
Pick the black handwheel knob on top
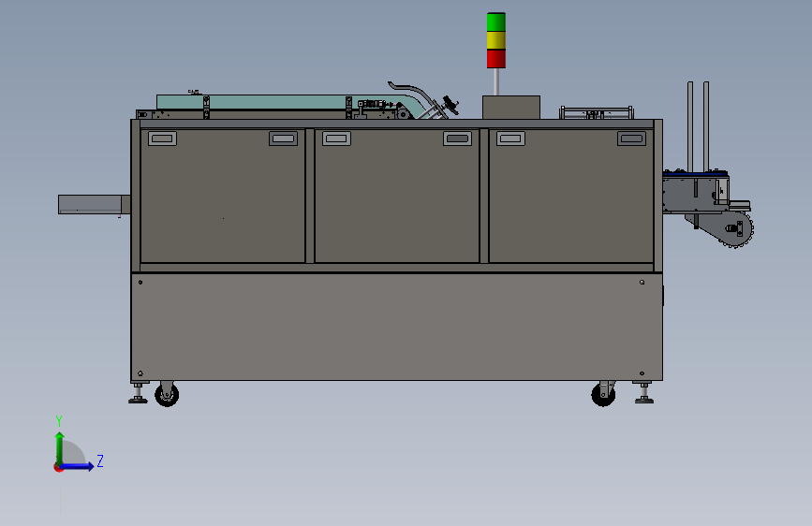[450, 104]
